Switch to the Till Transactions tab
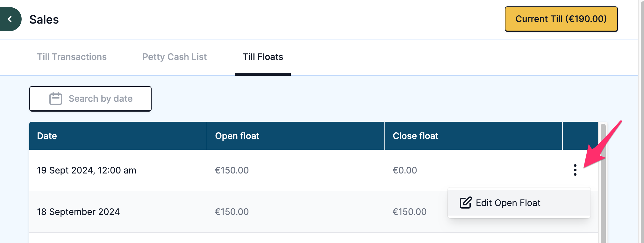The height and width of the screenshot is (243, 644). click(x=72, y=57)
